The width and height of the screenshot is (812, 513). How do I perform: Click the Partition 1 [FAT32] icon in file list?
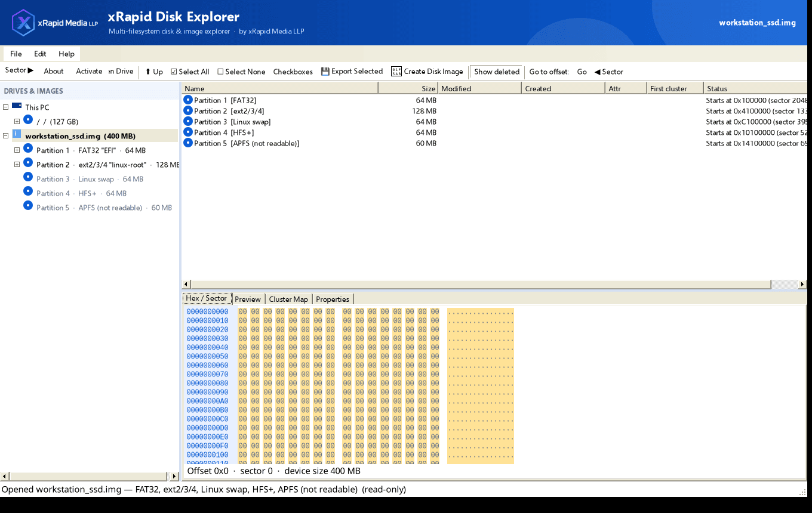(188, 100)
